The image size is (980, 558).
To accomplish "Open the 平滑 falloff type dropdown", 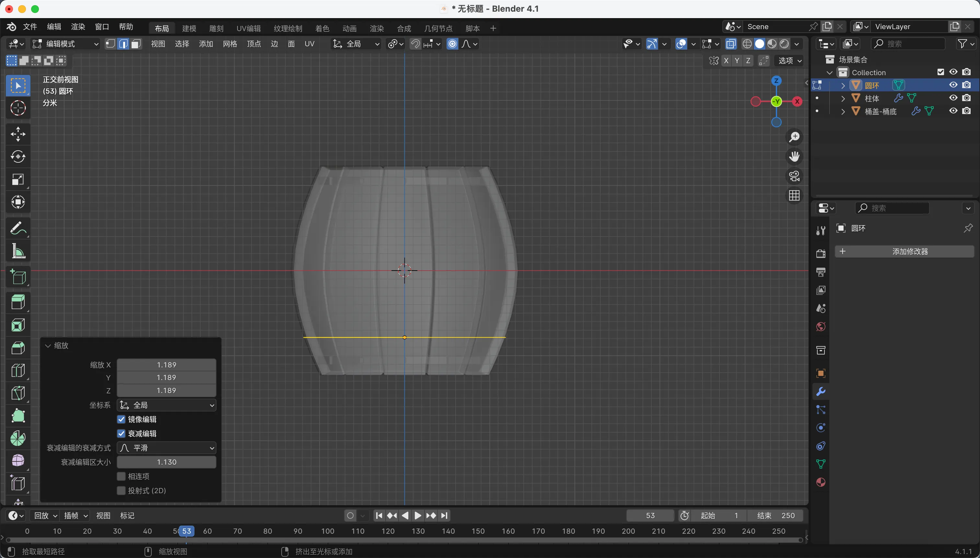I will coord(166,448).
